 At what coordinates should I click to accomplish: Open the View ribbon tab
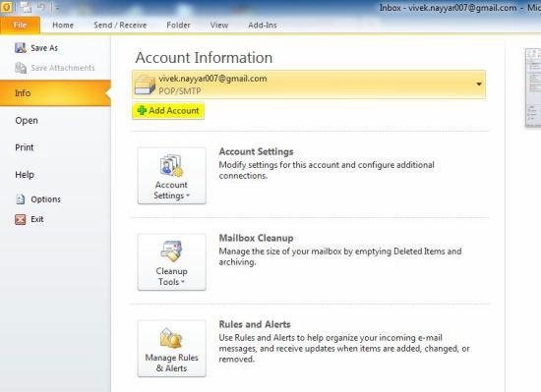pyautogui.click(x=219, y=26)
